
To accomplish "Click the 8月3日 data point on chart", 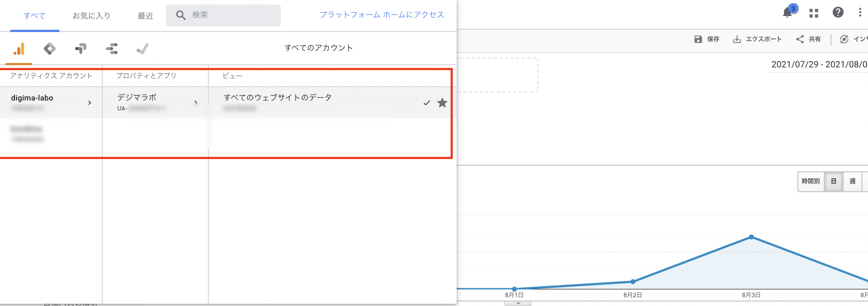I will [x=751, y=237].
